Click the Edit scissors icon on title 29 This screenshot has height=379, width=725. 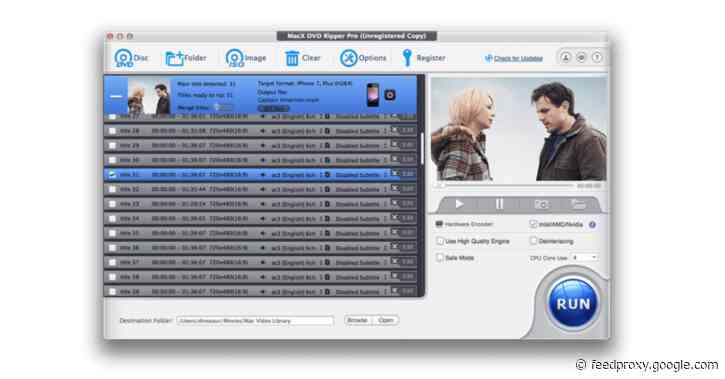pos(395,145)
